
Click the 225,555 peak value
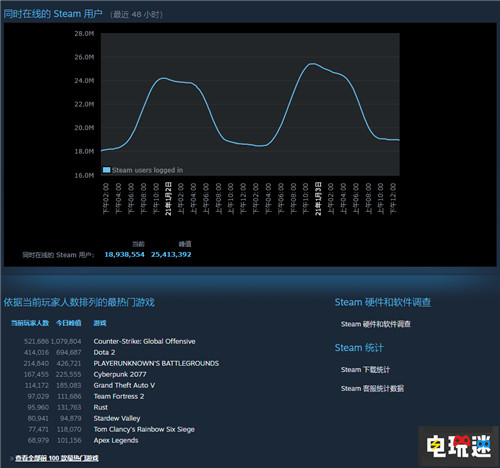click(69, 374)
